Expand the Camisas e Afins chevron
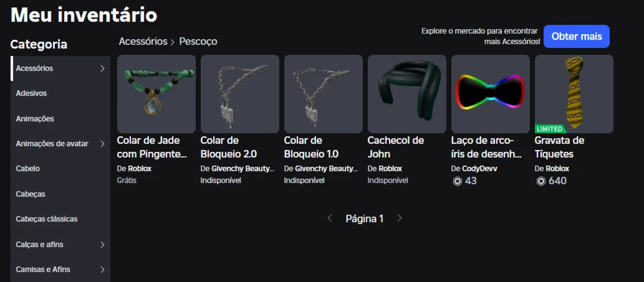644x282 pixels. pos(103,270)
